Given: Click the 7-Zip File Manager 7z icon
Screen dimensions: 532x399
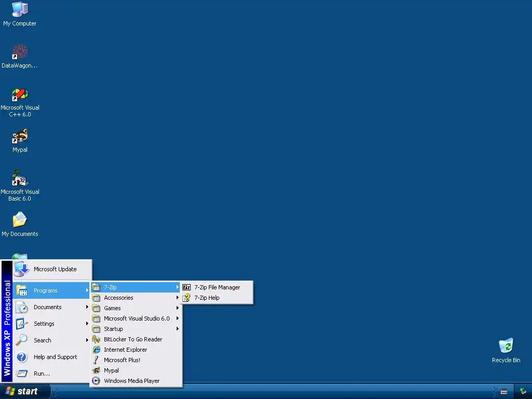Looking at the screenshot, I should coord(187,287).
